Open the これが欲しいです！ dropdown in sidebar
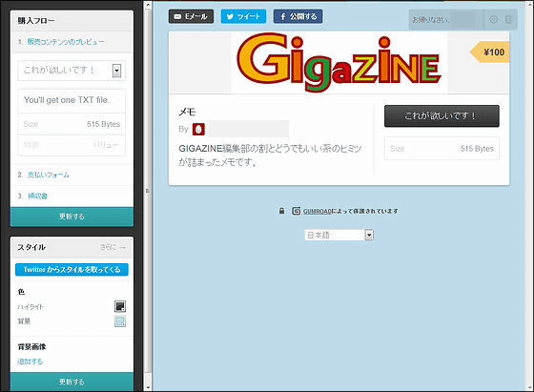534x392 pixels. [72, 71]
